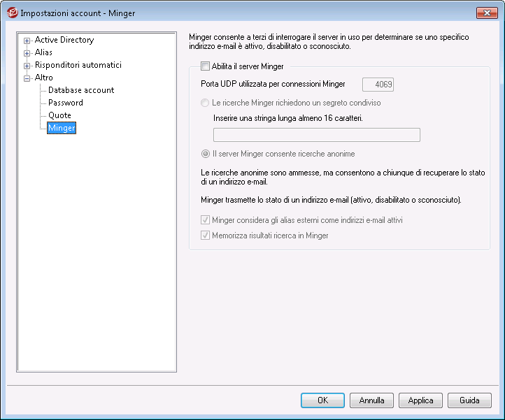Select the segreto condiviso radio option
The width and height of the screenshot is (505, 420).
point(205,103)
